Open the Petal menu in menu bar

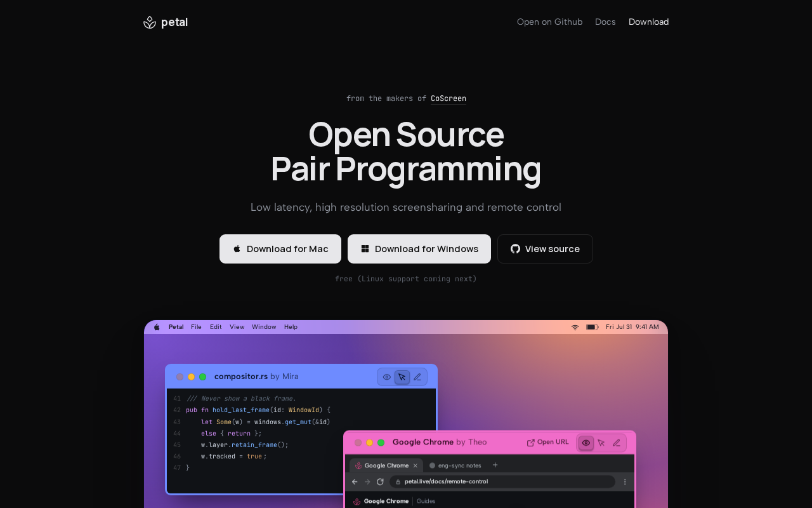pyautogui.click(x=176, y=327)
